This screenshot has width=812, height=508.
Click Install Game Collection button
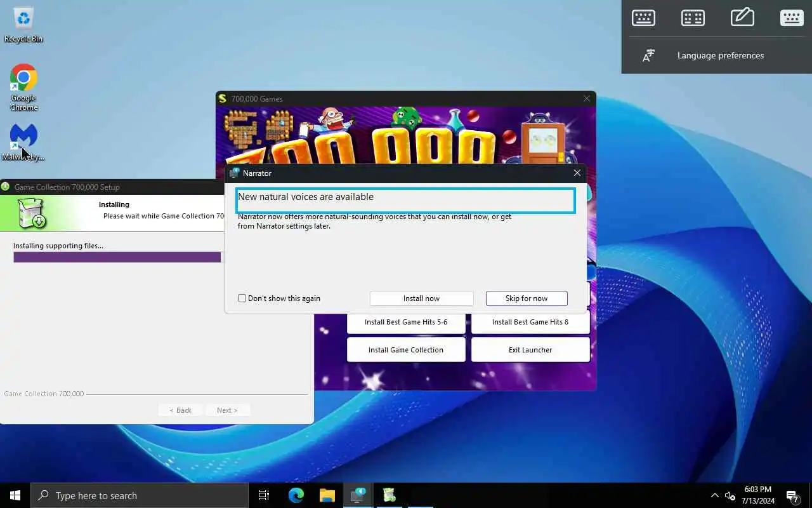406,350
